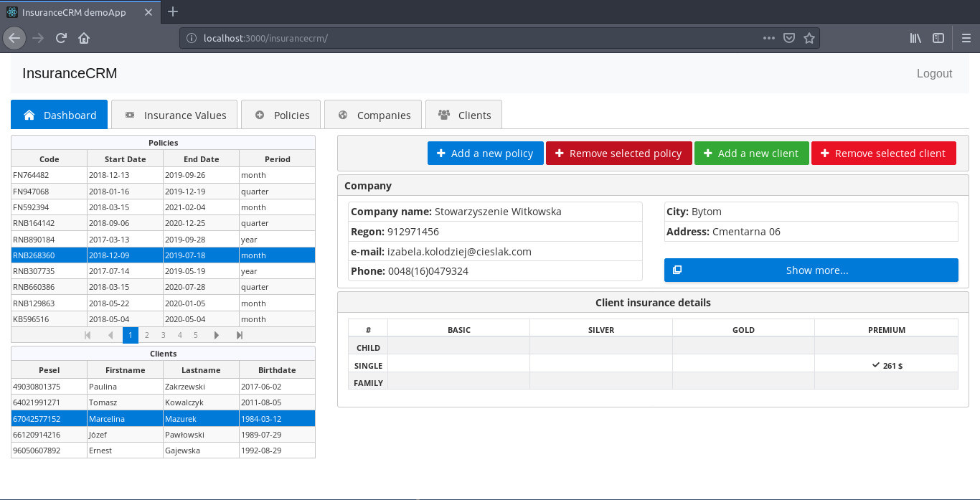Click the next-page arrow in the Policies pagination
980x500 pixels.
click(x=217, y=334)
